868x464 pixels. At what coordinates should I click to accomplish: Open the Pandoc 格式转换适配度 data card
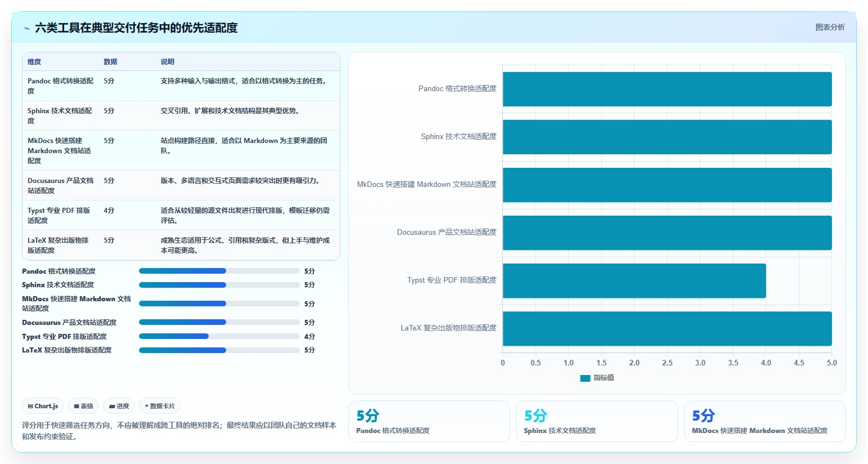coord(429,421)
